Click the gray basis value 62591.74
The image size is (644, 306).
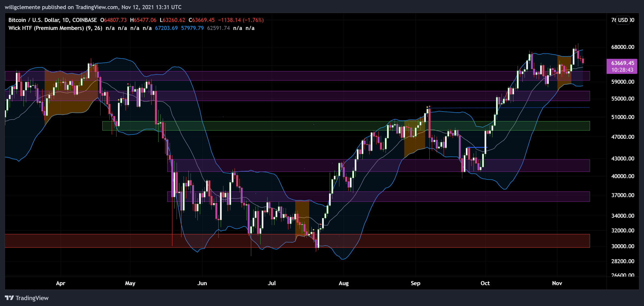[218, 28]
